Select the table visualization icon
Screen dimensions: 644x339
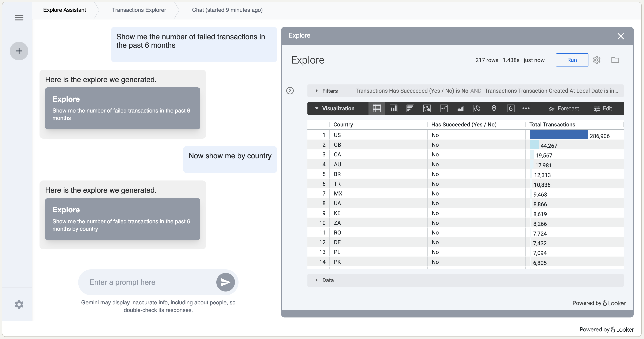pyautogui.click(x=377, y=108)
